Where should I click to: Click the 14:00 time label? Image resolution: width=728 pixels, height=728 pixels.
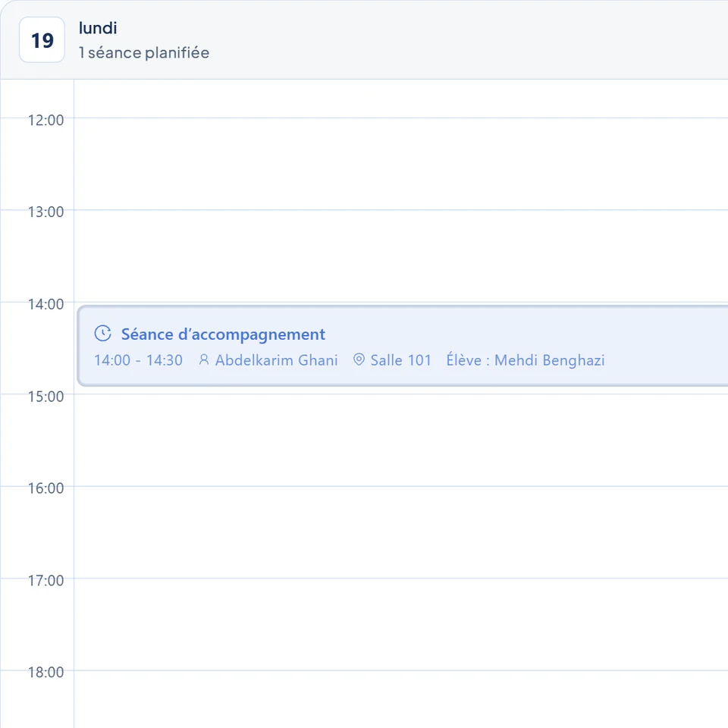pyautogui.click(x=46, y=305)
